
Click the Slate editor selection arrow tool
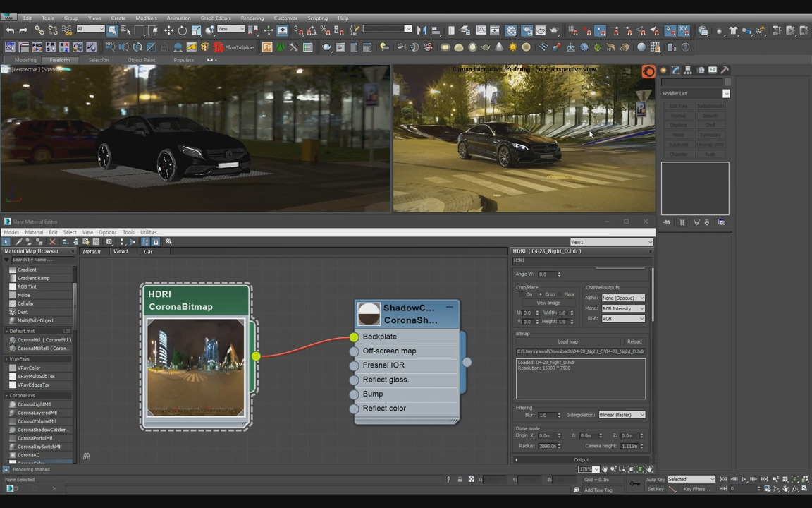6,242
